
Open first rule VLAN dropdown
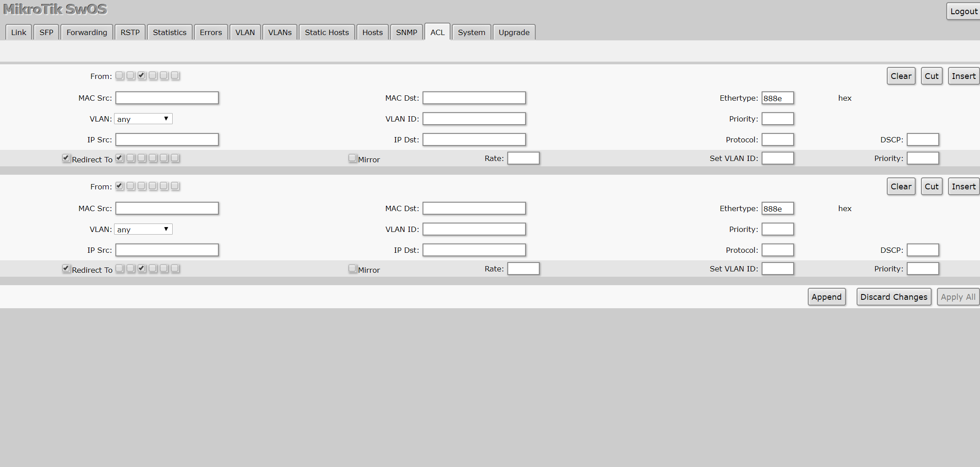[x=143, y=119]
